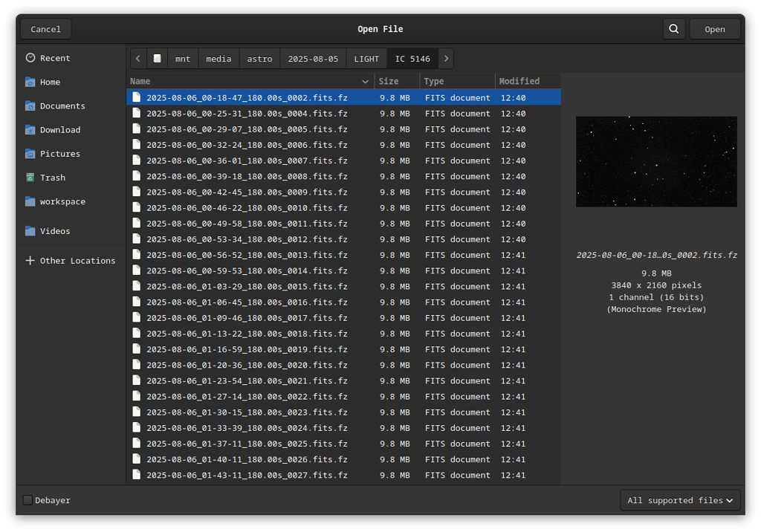Click the back navigation arrow
This screenshot has height=532, width=761.
click(x=138, y=58)
